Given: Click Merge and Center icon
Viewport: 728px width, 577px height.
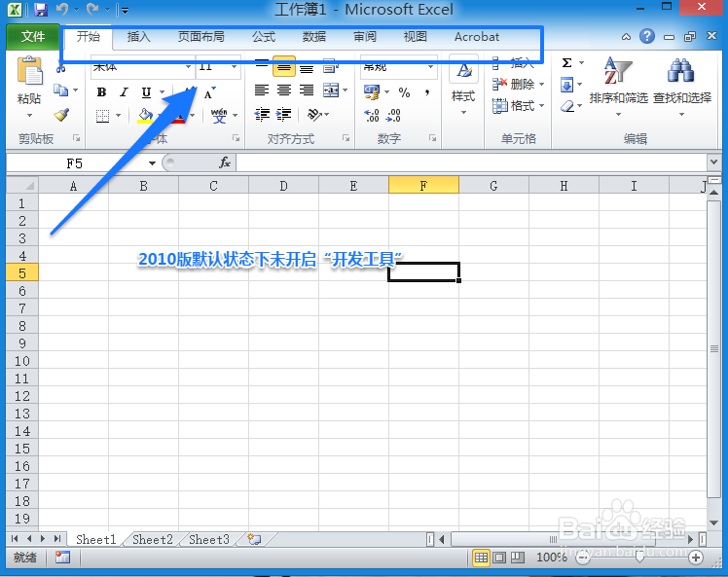Looking at the screenshot, I should (331, 90).
